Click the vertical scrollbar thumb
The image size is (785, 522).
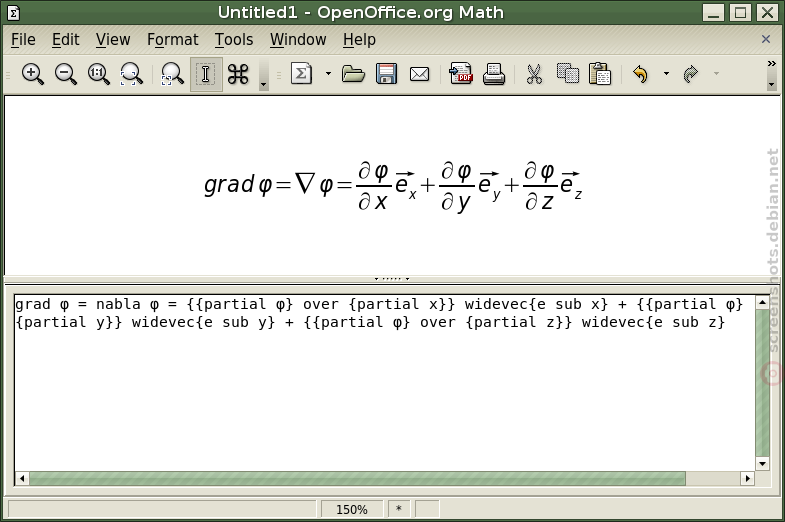pos(762,383)
